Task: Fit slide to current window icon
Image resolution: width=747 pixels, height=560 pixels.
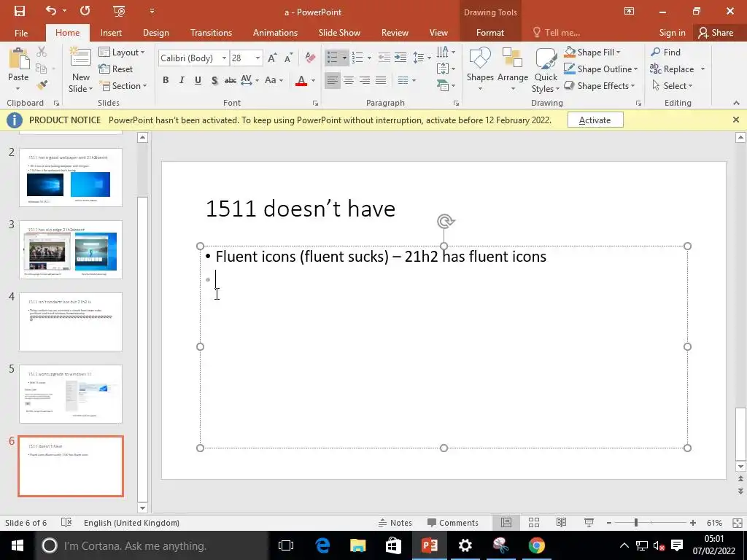Action: (738, 523)
